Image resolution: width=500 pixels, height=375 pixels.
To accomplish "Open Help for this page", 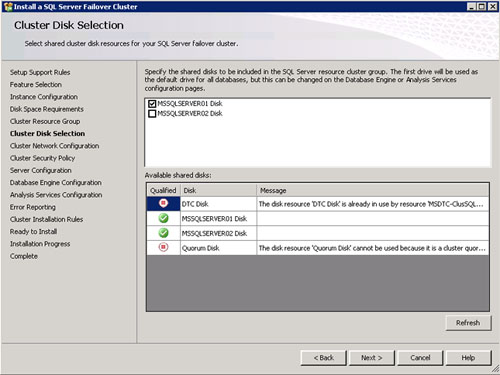I will [x=468, y=358].
